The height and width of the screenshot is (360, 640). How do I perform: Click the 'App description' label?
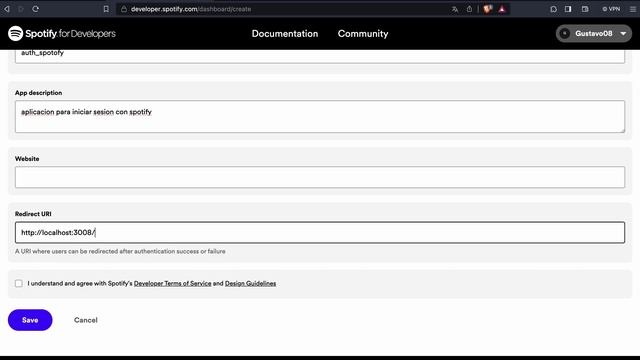point(38,93)
